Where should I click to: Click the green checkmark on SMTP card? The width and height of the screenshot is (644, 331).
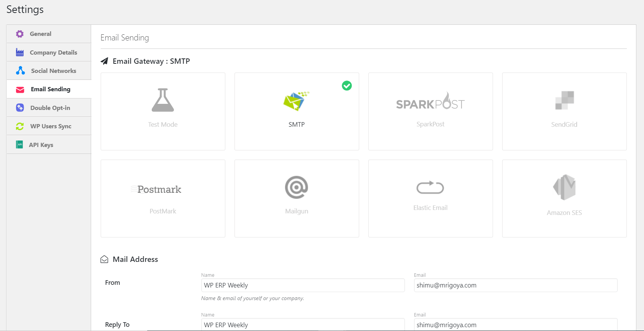tap(347, 86)
